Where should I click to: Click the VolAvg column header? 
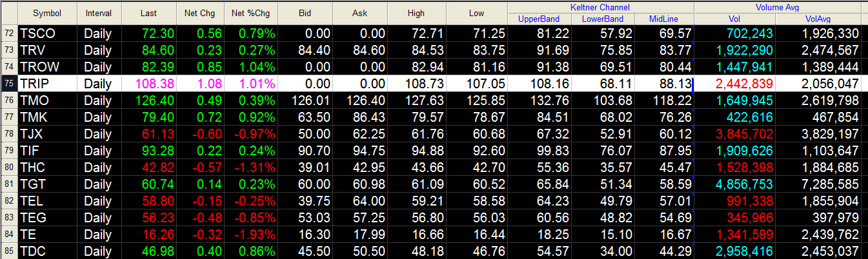(x=818, y=19)
